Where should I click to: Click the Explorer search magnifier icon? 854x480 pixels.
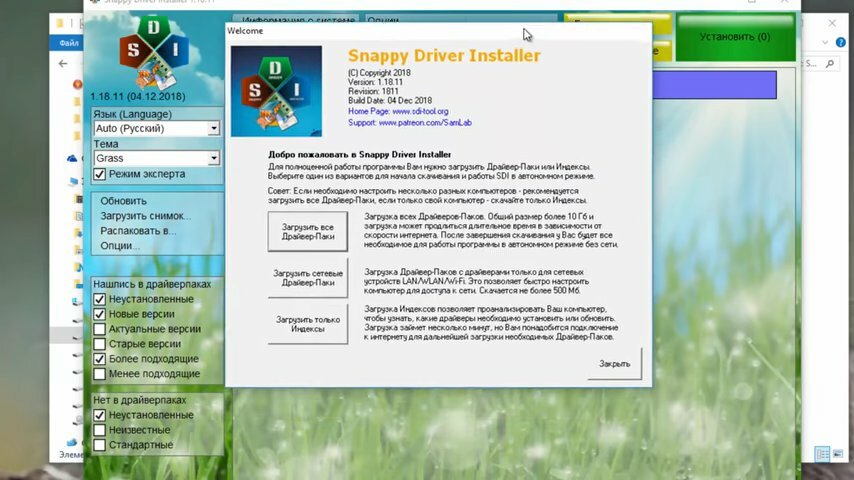[830, 64]
